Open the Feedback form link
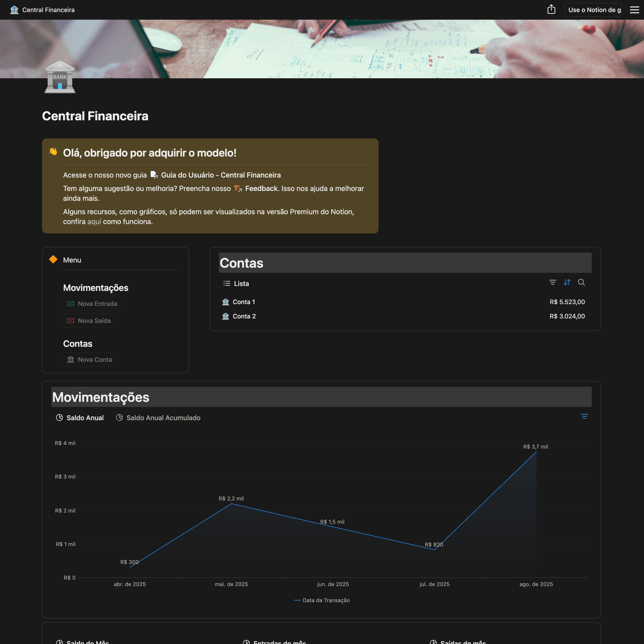Viewport: 644px width, 644px height. tap(261, 188)
